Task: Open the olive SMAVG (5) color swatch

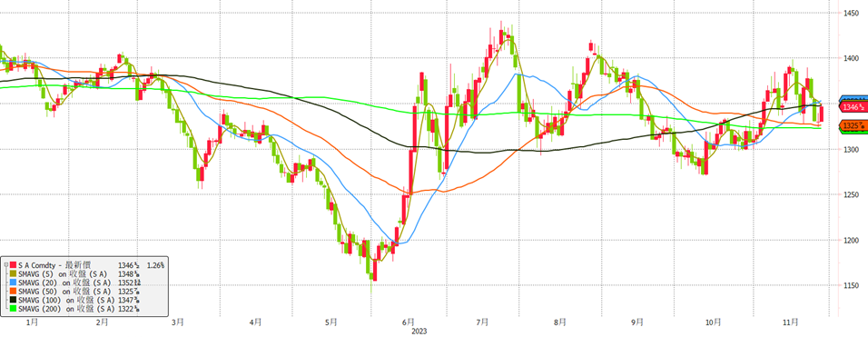Action: pos(14,273)
